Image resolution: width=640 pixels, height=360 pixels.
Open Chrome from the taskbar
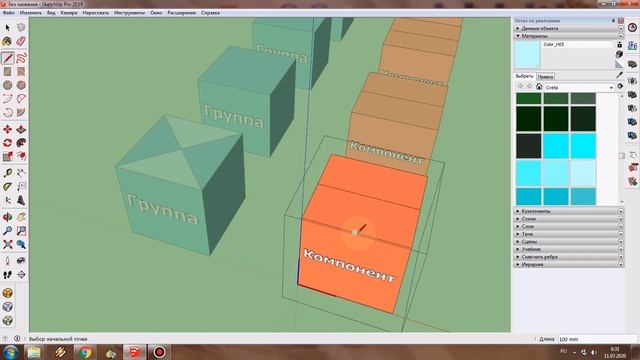point(85,352)
